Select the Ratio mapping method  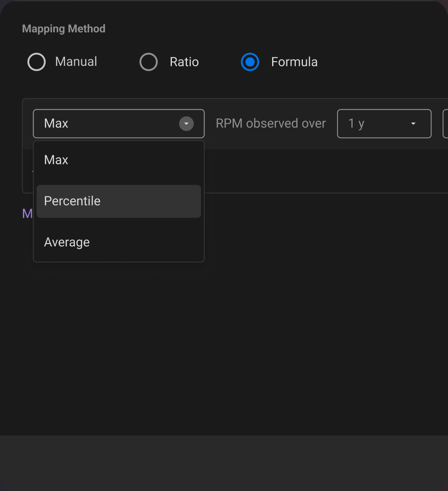pos(148,62)
